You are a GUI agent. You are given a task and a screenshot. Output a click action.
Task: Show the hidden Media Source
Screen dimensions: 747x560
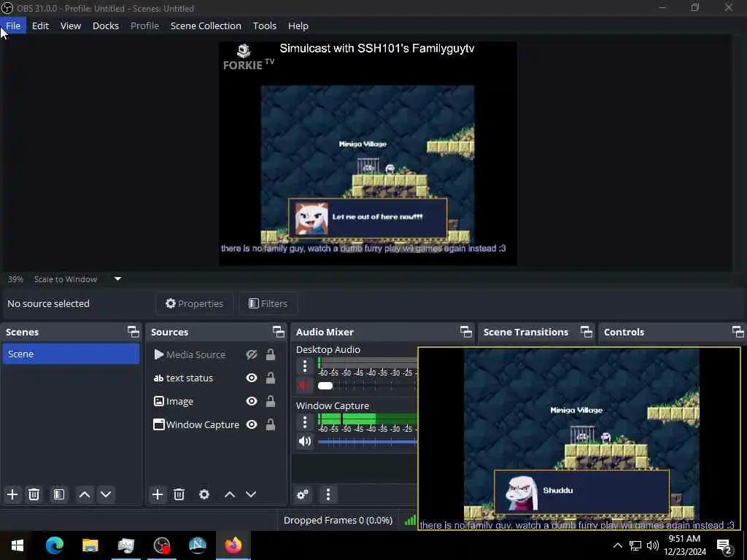pos(252,355)
